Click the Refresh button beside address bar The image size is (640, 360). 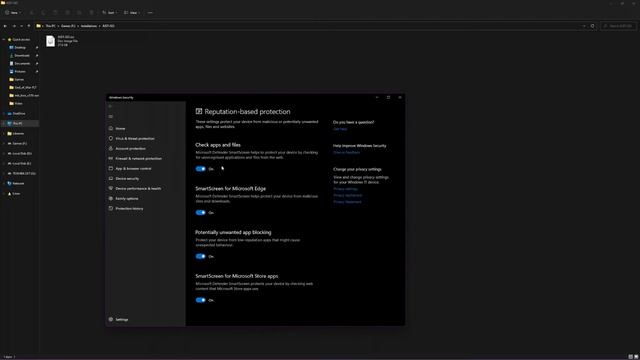[593, 26]
